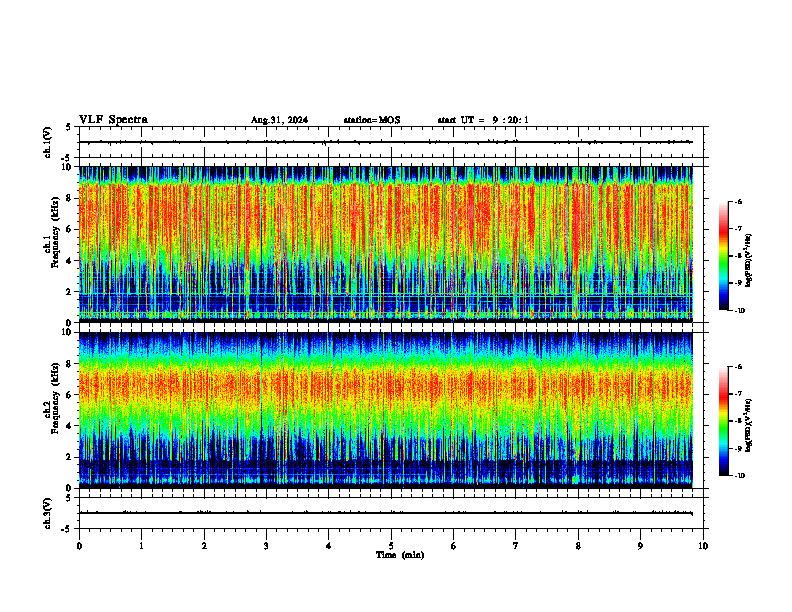792x612 pixels.
Task: Select the ch.1 colorbar "log(PSD)" label
Action: tap(749, 261)
